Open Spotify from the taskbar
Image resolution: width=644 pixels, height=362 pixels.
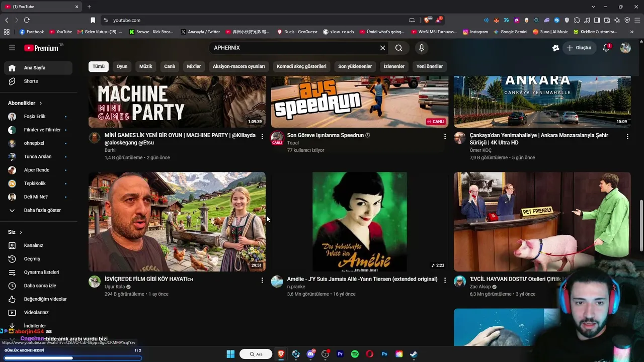(355, 354)
